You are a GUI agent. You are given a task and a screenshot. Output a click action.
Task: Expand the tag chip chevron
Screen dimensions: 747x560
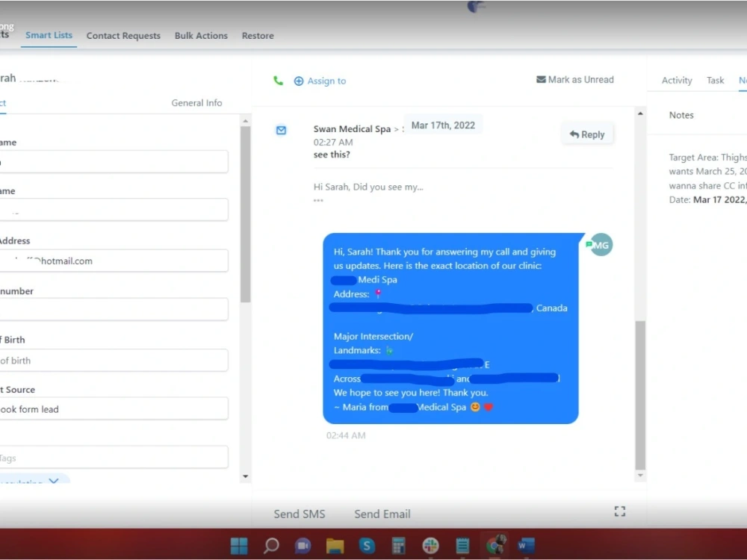pos(54,481)
